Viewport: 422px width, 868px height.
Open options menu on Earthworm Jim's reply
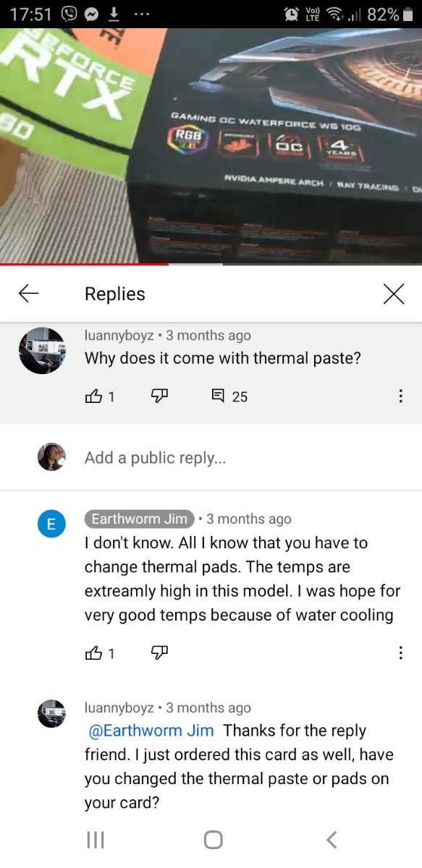(x=400, y=653)
